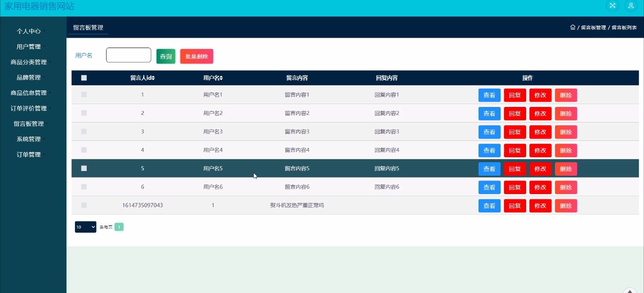Click the 家用电器销售网站 site title

(39, 6)
